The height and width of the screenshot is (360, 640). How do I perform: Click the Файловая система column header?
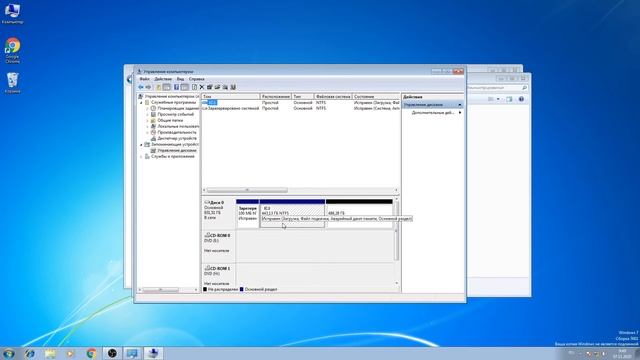(x=333, y=97)
